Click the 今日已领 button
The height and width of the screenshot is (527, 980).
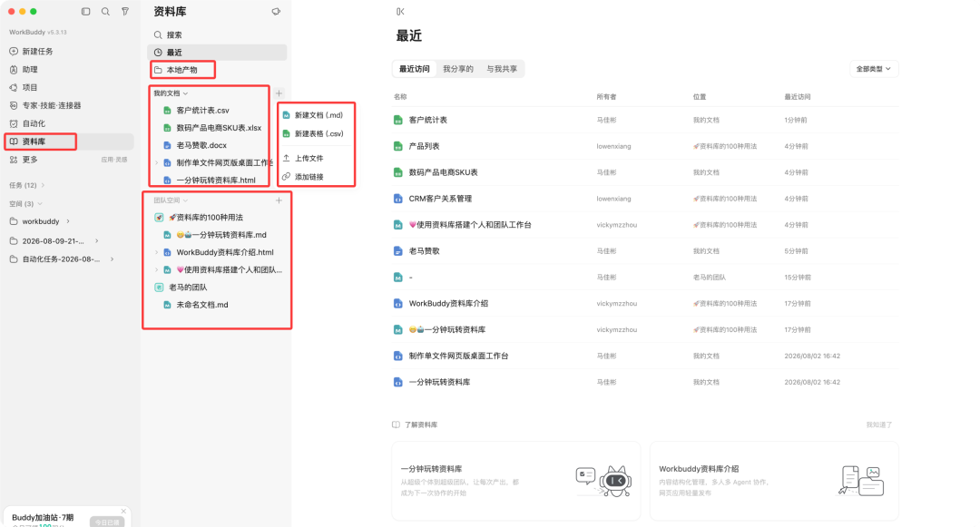click(107, 522)
